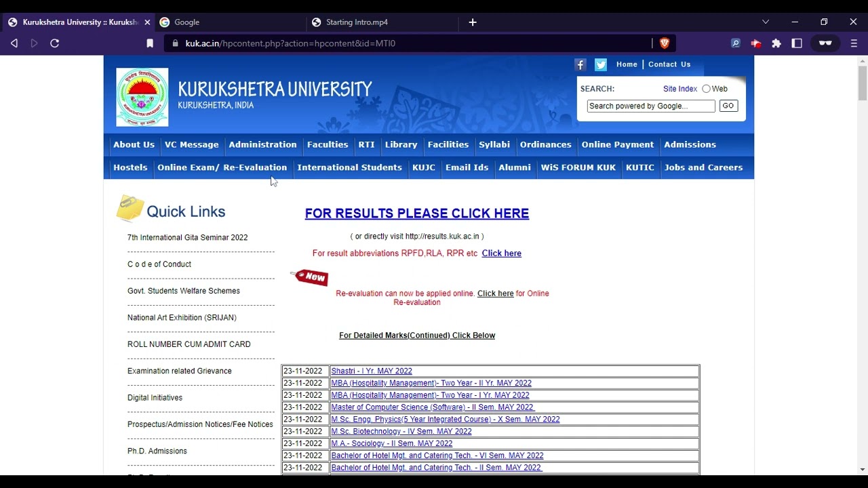The image size is (868, 488).
Task: Click the vertical scrollbar thumb
Action: point(862,83)
